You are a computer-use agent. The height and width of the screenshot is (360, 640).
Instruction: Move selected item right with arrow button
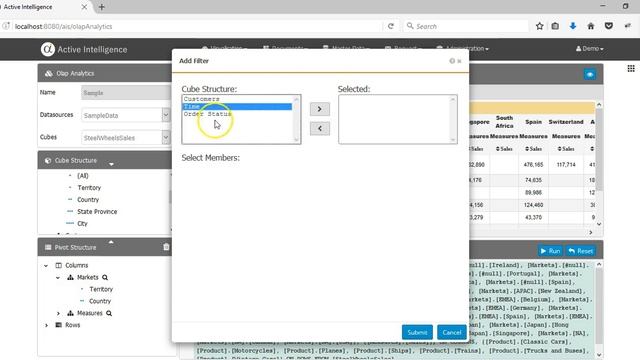[320, 109]
